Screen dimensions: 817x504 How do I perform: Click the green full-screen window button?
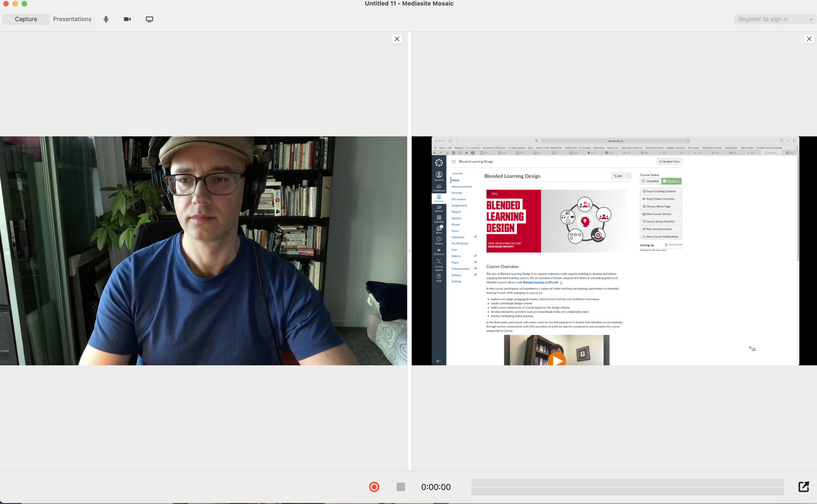[24, 4]
